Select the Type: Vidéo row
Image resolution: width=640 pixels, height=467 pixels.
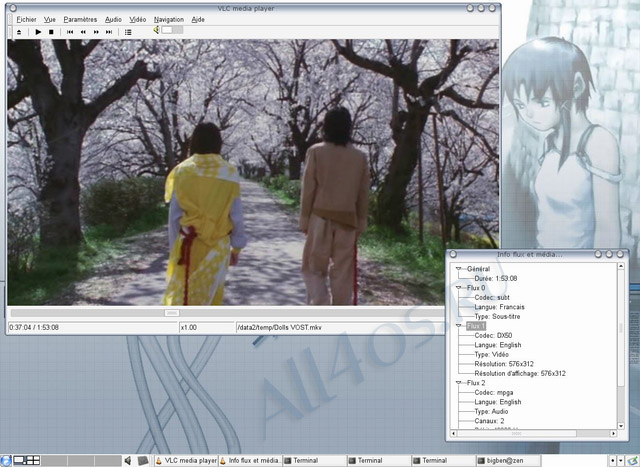click(x=491, y=354)
